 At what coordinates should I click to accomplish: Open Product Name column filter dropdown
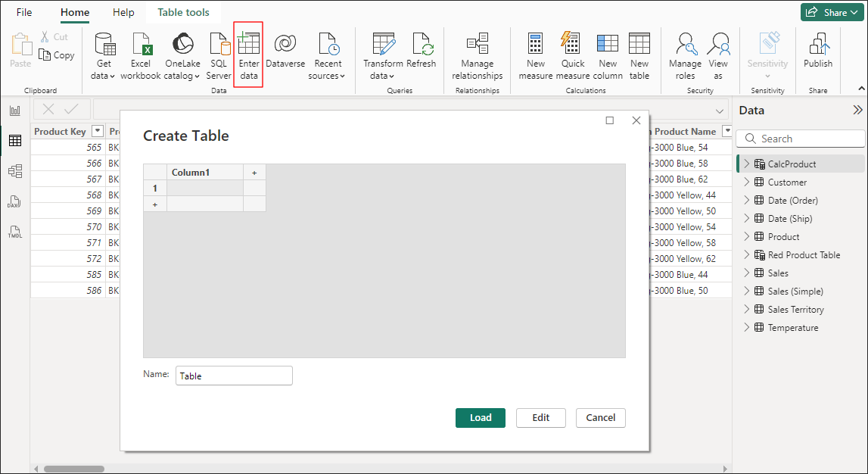click(726, 131)
